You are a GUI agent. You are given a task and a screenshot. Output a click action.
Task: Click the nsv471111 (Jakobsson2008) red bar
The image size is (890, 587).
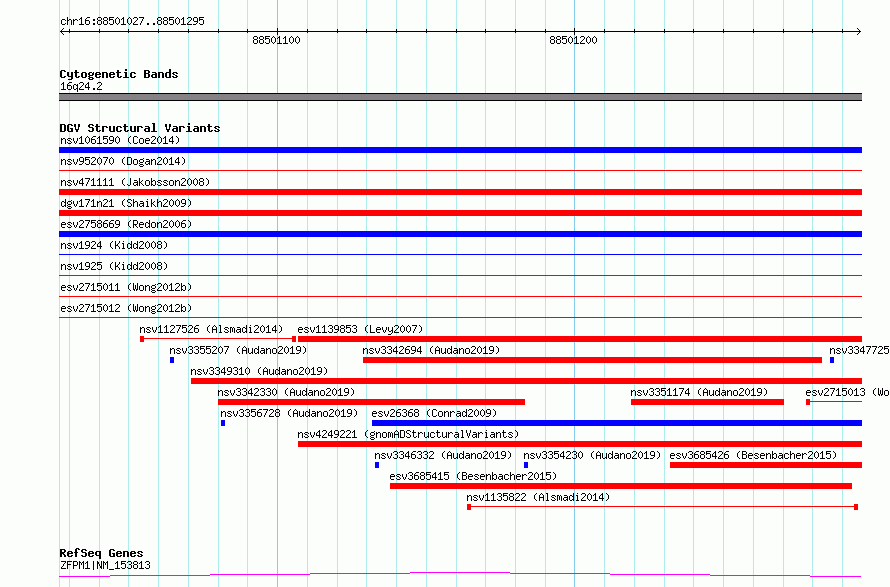coord(460,192)
